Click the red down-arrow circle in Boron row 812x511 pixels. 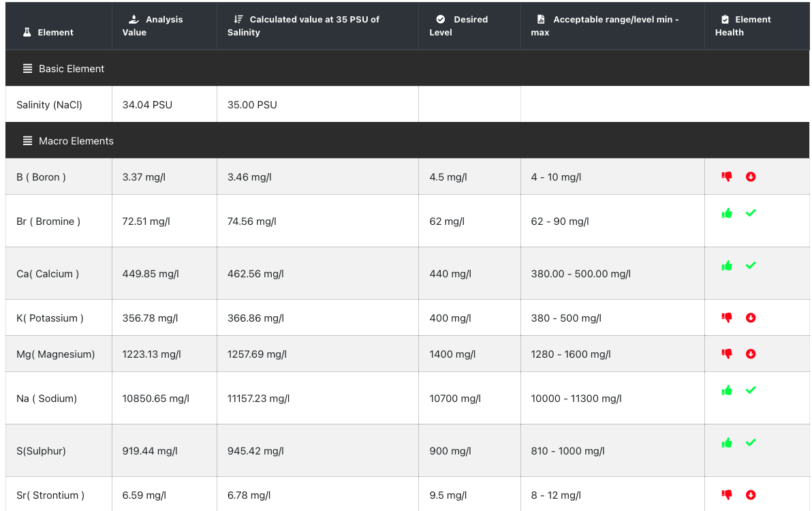click(x=751, y=177)
